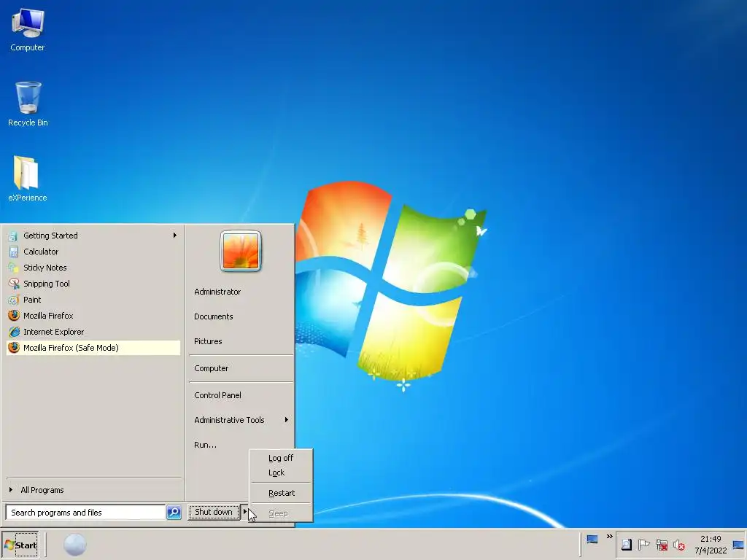Launch Calculator from the Start menu
The width and height of the screenshot is (747, 560).
click(93, 252)
